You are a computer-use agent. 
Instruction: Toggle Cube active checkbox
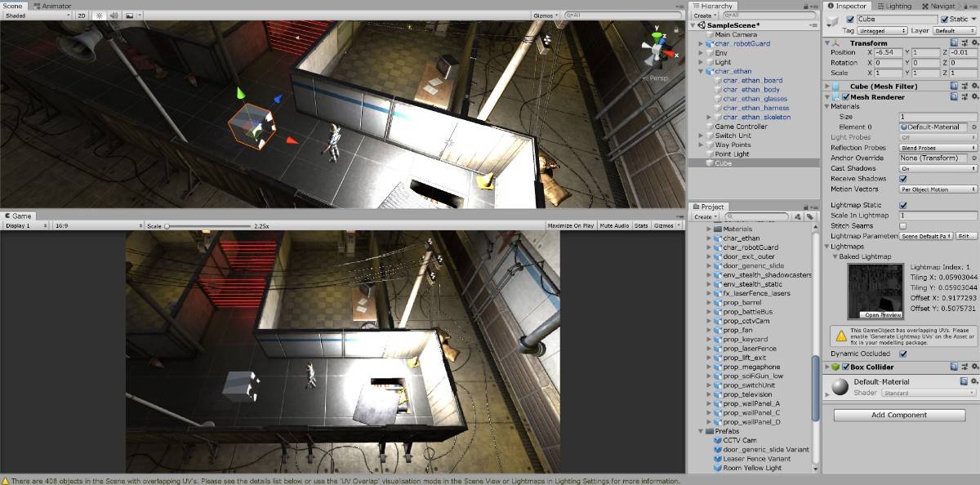[x=851, y=20]
